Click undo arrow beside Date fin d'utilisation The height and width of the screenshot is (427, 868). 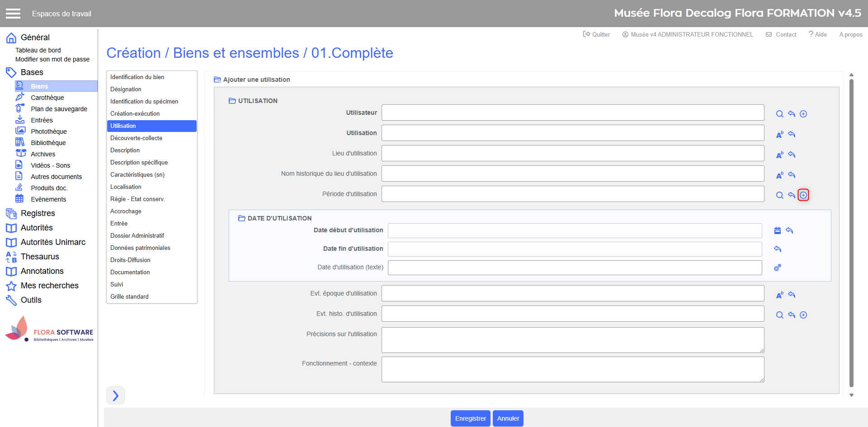(x=777, y=249)
